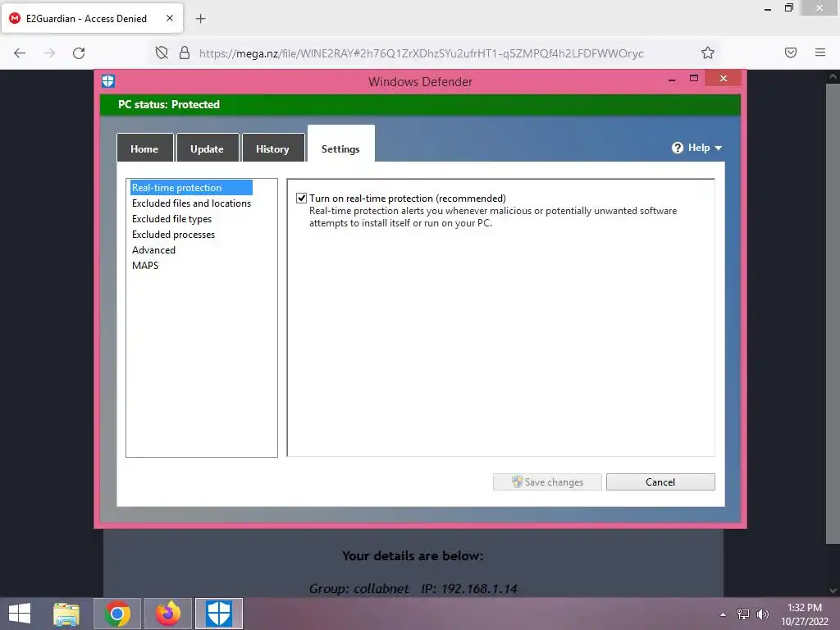Select Real-time protection in settings list
The width and height of the screenshot is (840, 630).
point(191,188)
